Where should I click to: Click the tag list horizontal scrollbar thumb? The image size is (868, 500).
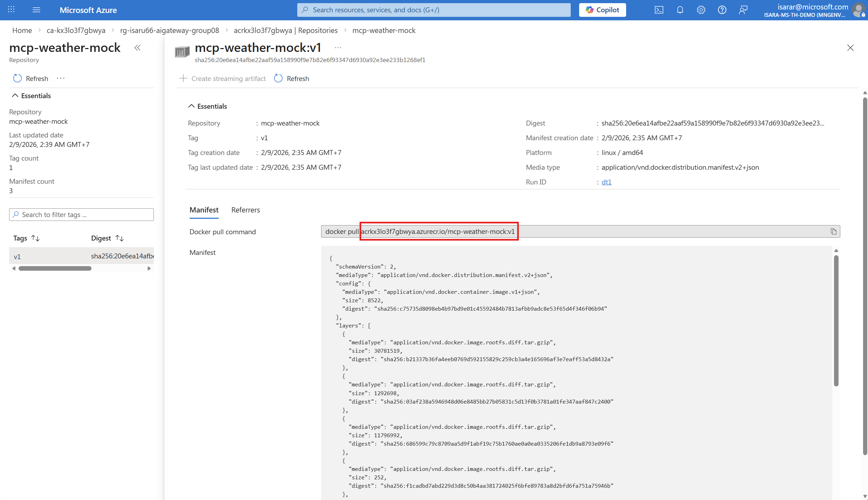55,269
